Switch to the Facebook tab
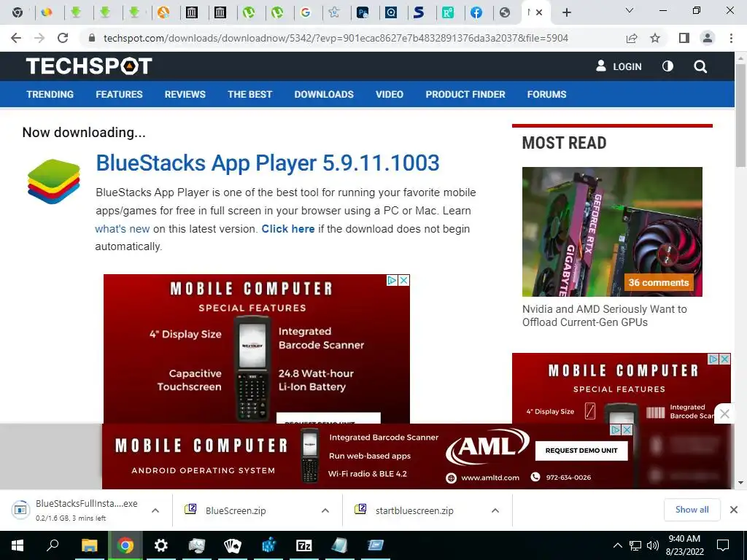This screenshot has height=560, width=747. point(476,12)
